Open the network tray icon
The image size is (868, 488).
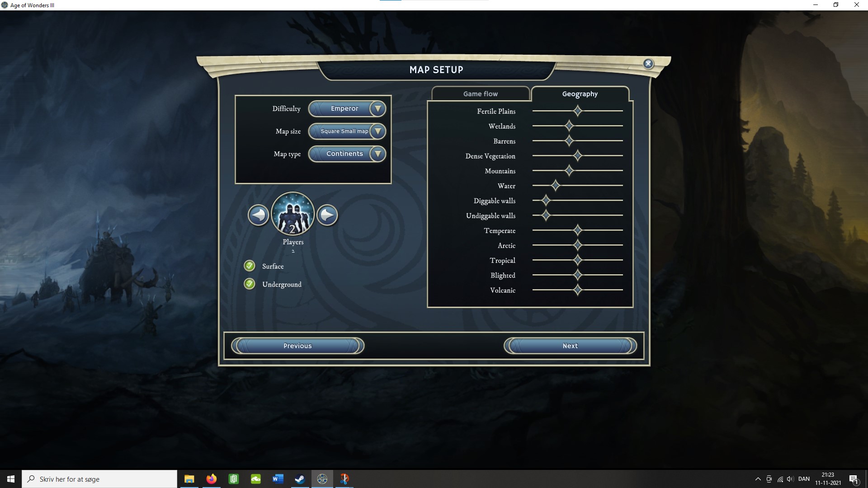point(780,479)
